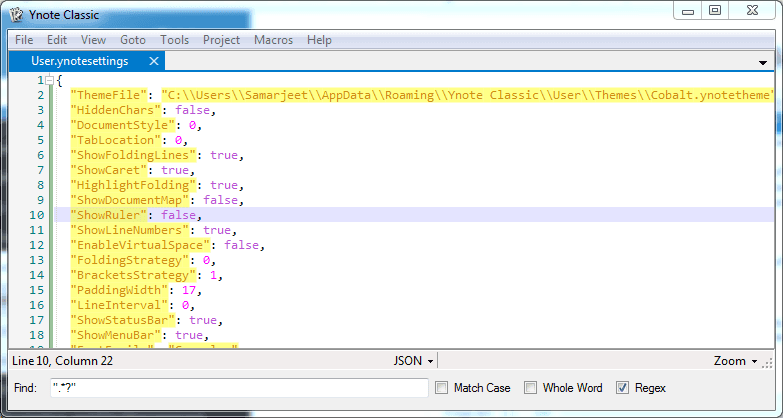This screenshot has height=418, width=783.
Task: Open the JSON language dropdown
Action: (413, 361)
